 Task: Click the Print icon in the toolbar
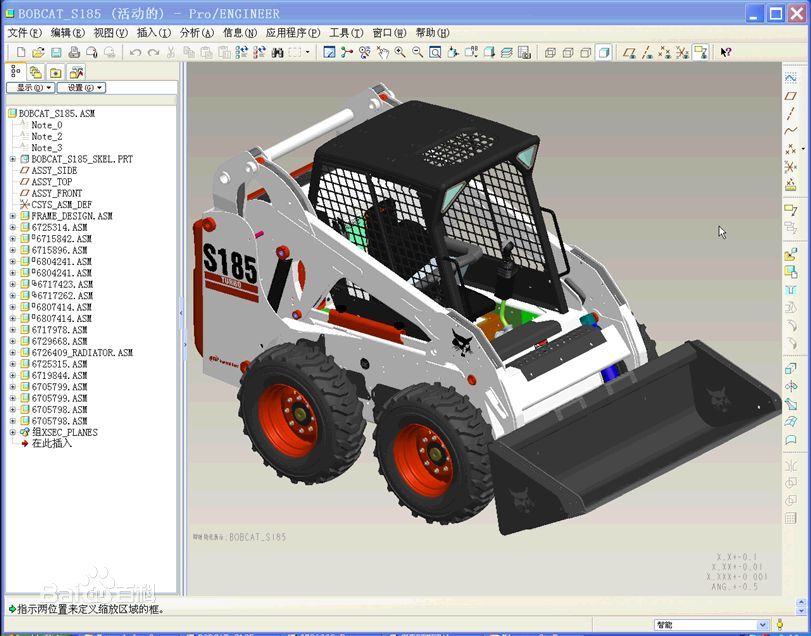(x=73, y=52)
